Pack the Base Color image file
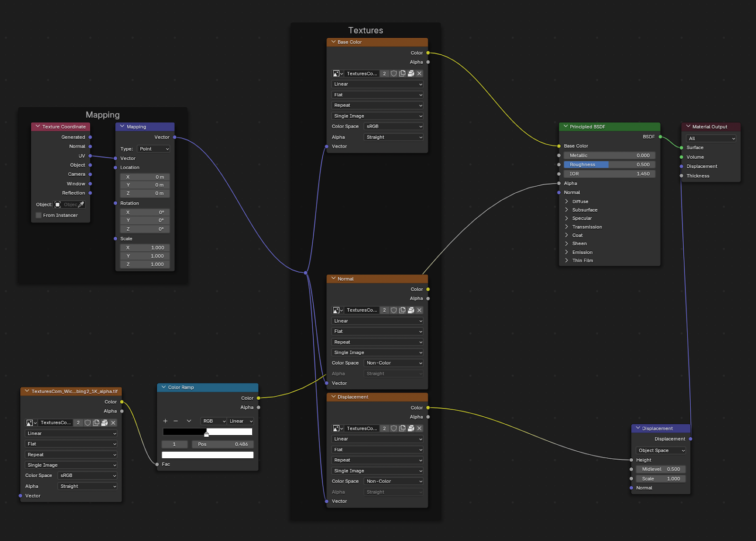Screen dimensions: 756x541 point(411,73)
